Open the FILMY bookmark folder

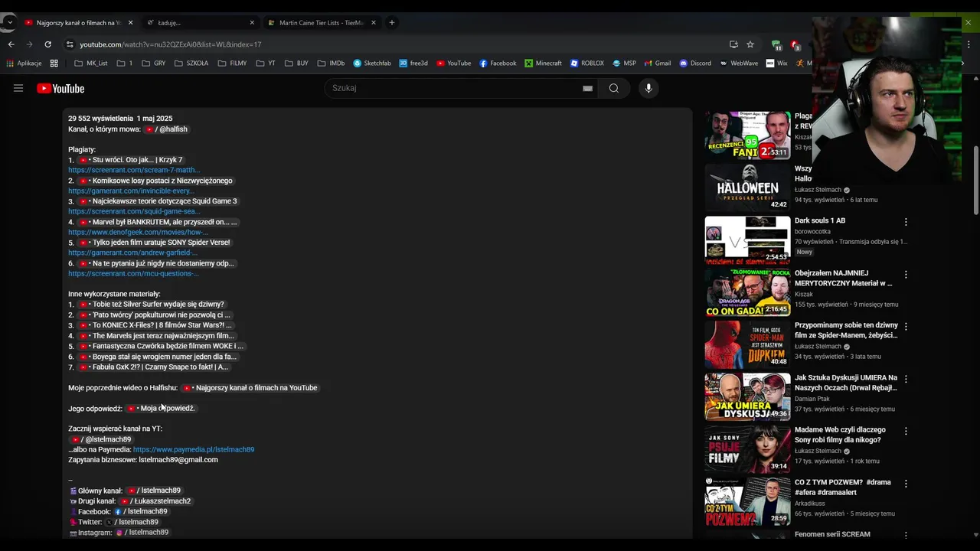232,64
